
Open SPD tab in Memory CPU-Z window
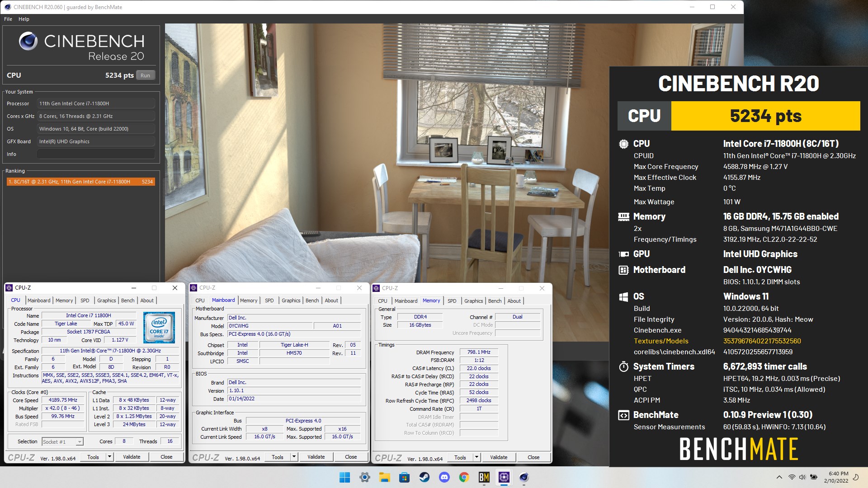[x=452, y=301]
